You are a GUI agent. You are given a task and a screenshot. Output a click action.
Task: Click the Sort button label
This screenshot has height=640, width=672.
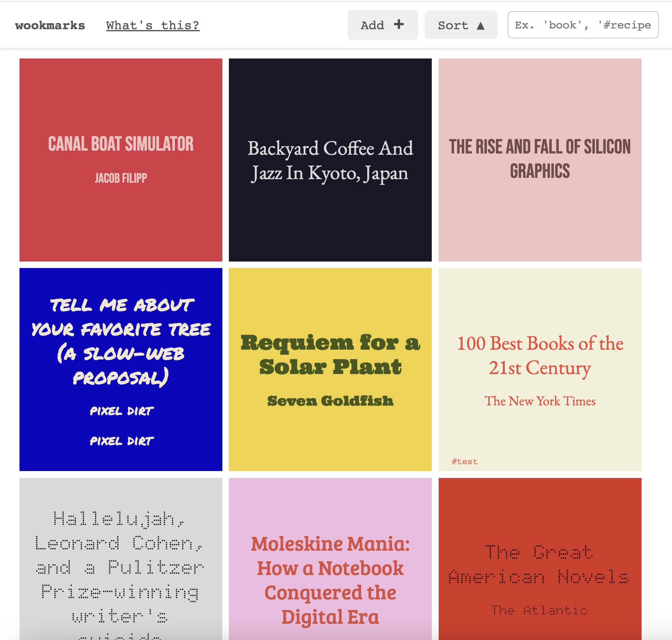[453, 25]
